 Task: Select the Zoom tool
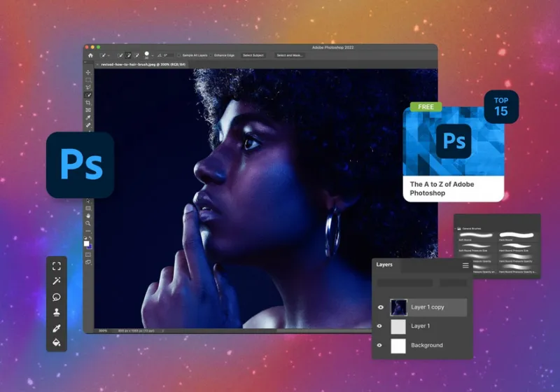88,223
